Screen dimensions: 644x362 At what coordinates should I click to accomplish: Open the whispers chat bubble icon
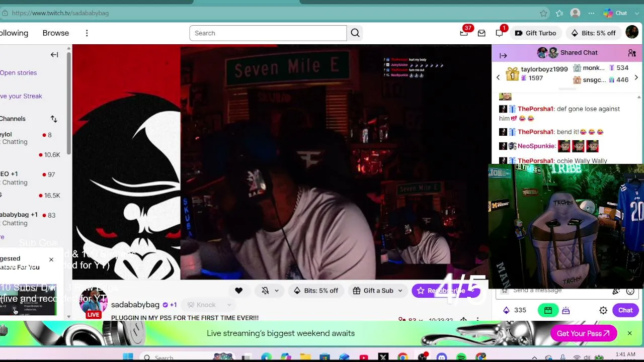click(x=499, y=33)
